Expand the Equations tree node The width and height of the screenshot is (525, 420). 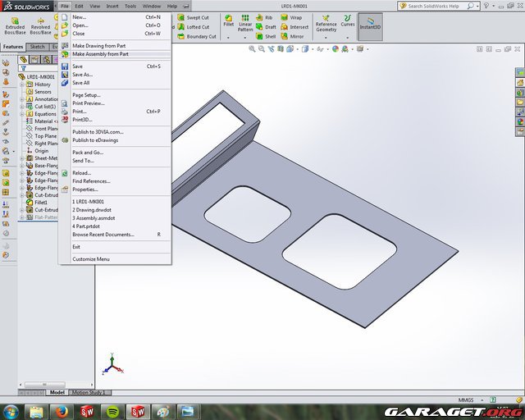[22, 114]
